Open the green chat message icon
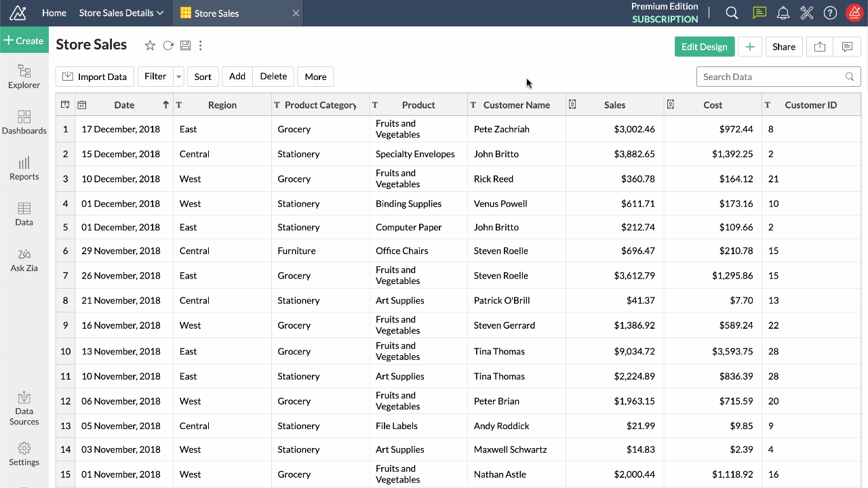Viewport: 868px width, 488px height. point(759,13)
